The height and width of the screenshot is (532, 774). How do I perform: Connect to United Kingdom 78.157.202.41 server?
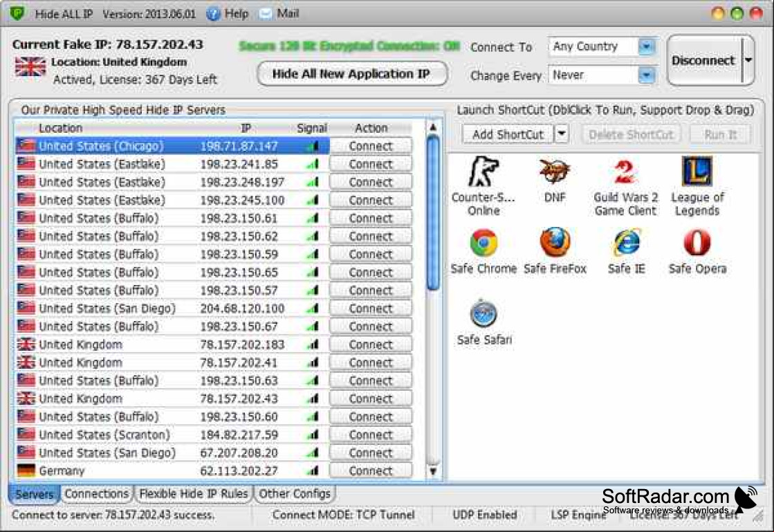click(x=371, y=363)
